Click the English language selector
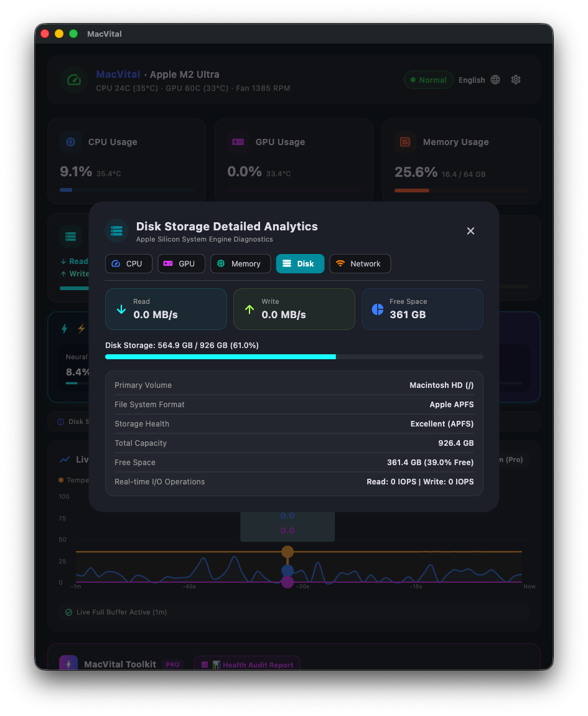This screenshot has height=716, width=588. click(472, 80)
